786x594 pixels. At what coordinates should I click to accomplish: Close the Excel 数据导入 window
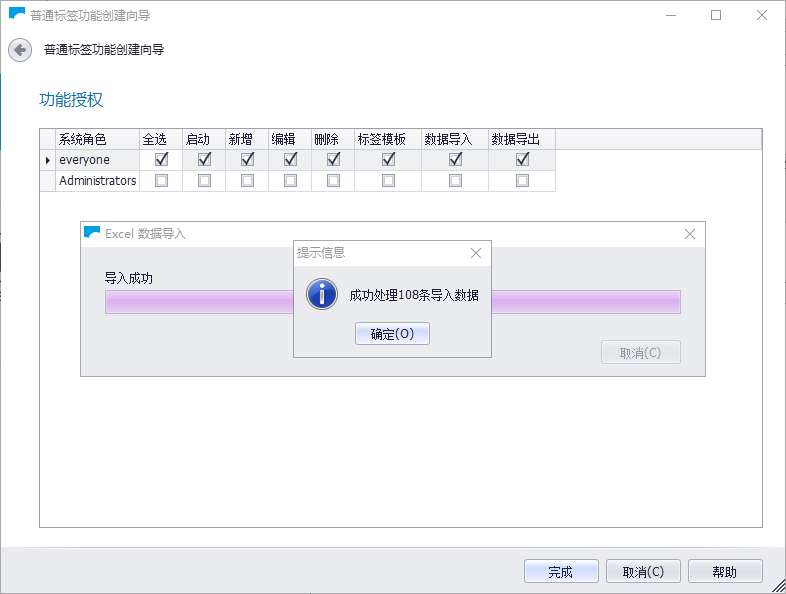click(x=689, y=234)
